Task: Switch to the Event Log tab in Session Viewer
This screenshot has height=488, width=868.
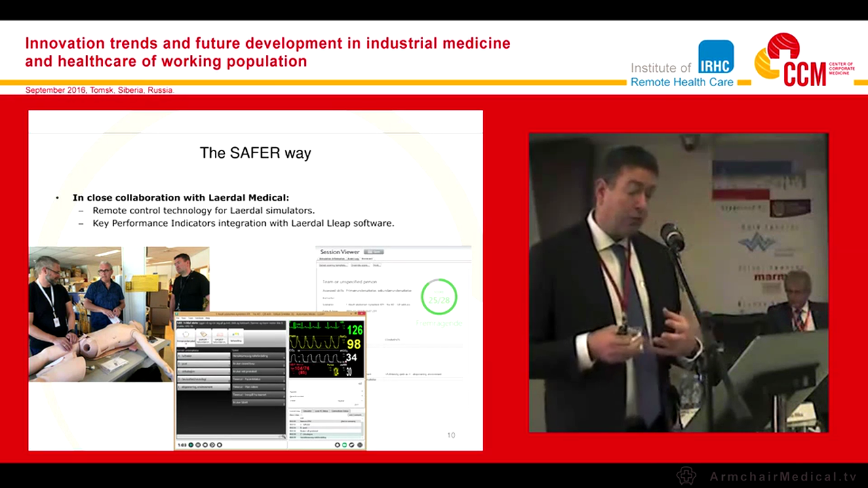Action: [353, 259]
